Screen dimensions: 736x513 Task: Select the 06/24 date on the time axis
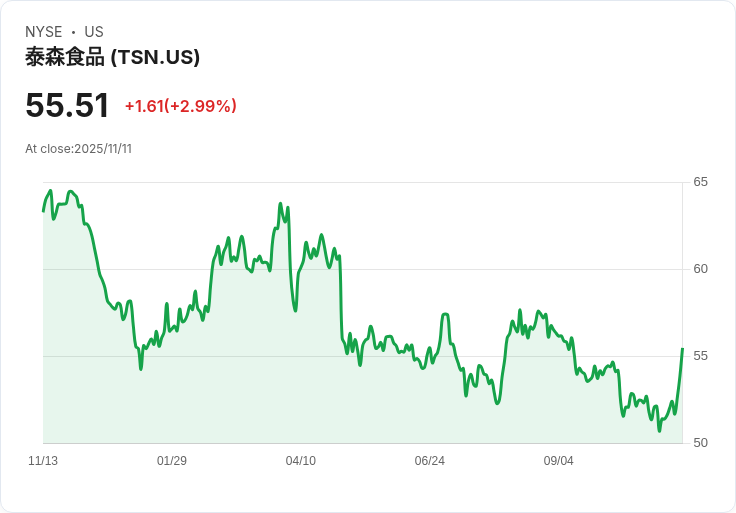pos(429,461)
